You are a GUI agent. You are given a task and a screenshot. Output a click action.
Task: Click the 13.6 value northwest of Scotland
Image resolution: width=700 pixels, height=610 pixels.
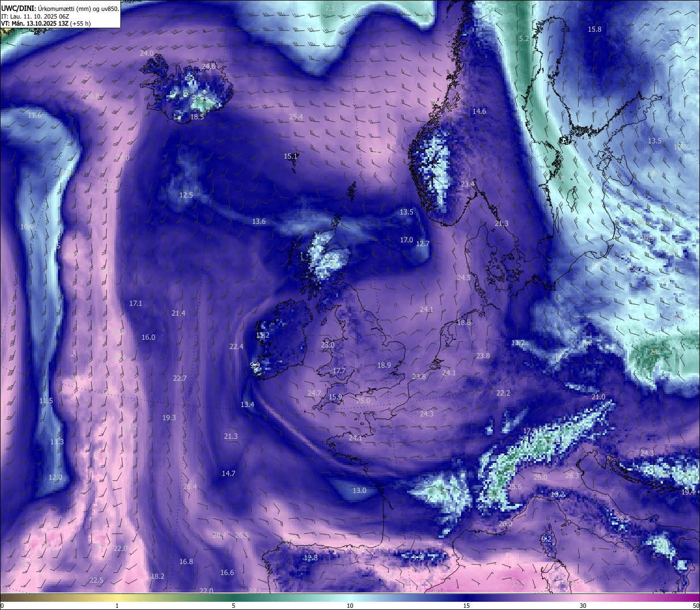(259, 221)
